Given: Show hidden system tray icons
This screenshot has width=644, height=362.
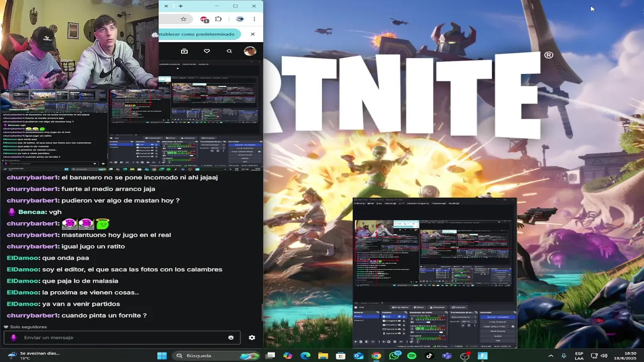Looking at the screenshot, I should tap(550, 355).
